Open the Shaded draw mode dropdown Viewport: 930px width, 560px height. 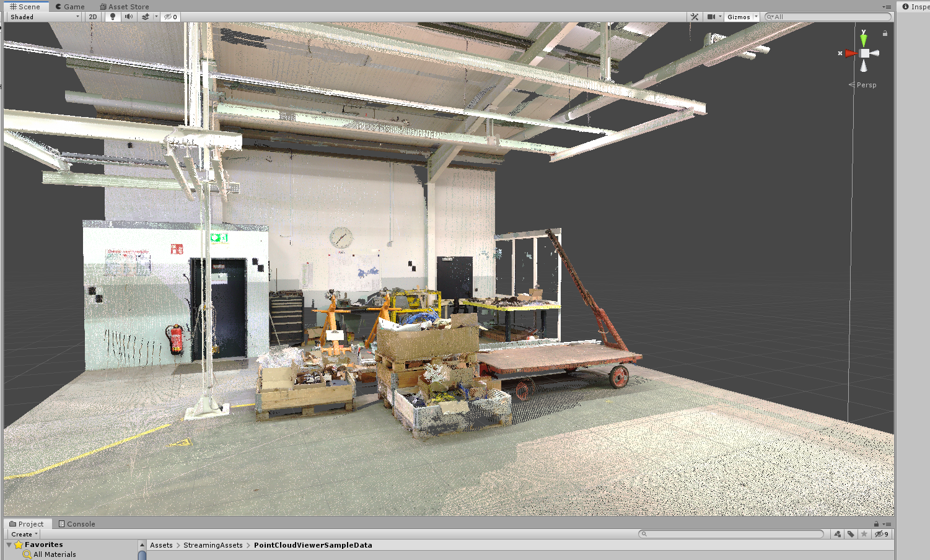point(45,17)
